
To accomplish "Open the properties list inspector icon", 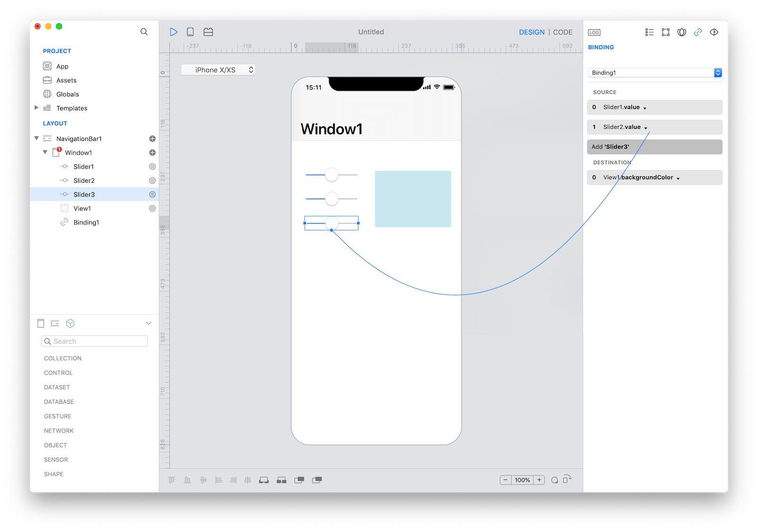I will click(x=650, y=32).
